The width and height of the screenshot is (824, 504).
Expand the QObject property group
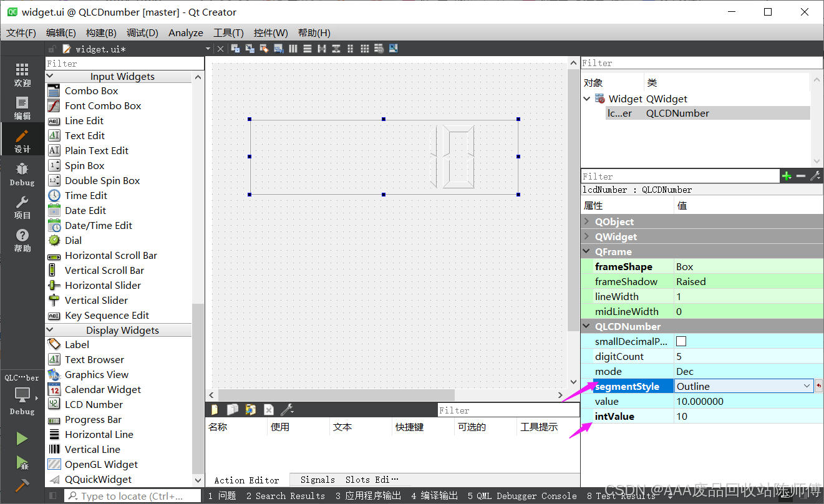point(587,221)
